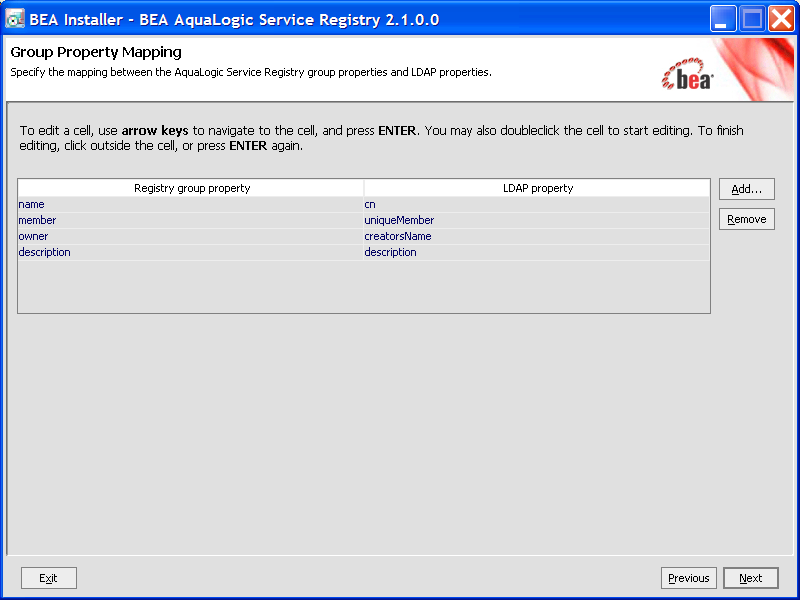Click the 'Registry group property' column header
800x600 pixels.
(x=191, y=188)
